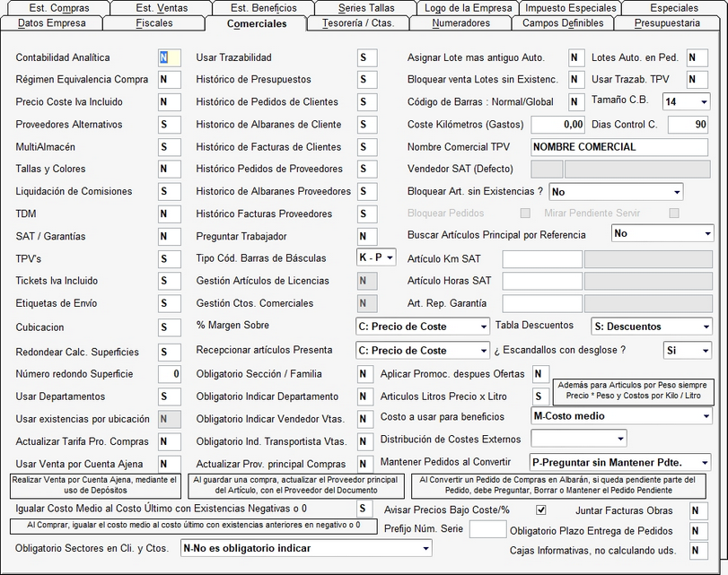The image size is (728, 575).
Task: Click the Igualar Costo Medio value field
Action: coord(365,509)
